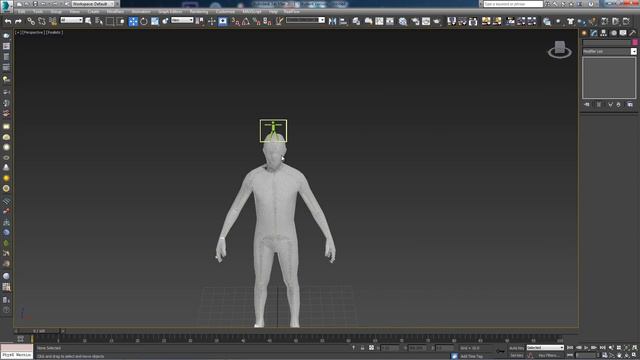Open Edit Named Selection Sets

pyautogui.click(x=279, y=21)
